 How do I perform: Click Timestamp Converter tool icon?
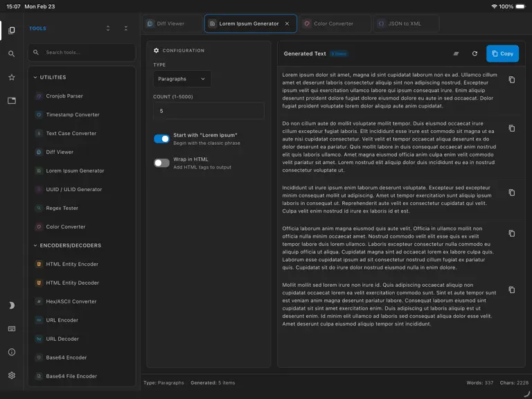(x=39, y=115)
